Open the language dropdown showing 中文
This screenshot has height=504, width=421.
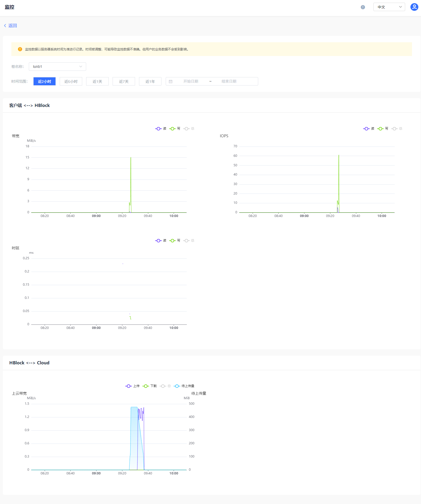[x=389, y=7]
